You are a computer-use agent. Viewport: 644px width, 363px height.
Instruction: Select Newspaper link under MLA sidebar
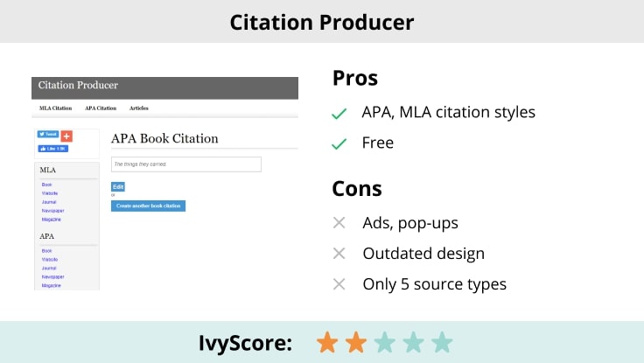(x=52, y=211)
